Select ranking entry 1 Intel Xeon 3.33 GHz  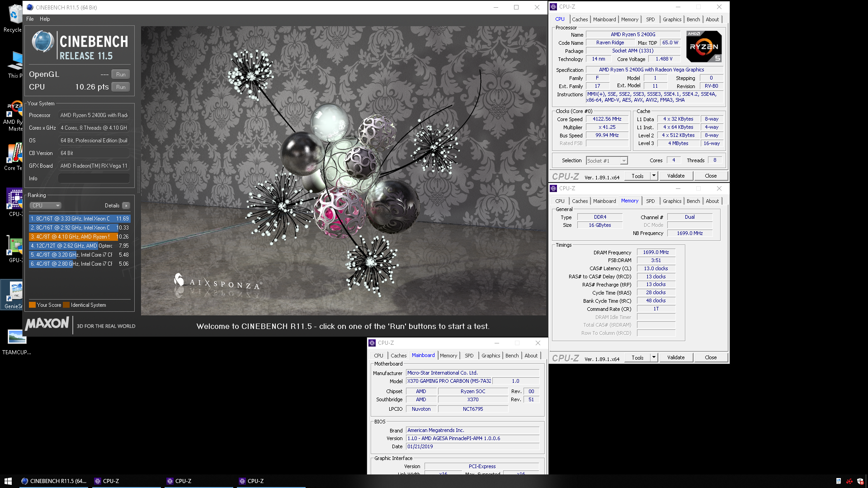[80, 219]
